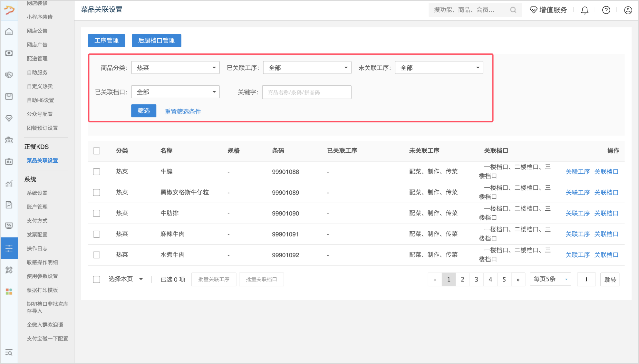Open the user account avatar icon

pos(628,10)
